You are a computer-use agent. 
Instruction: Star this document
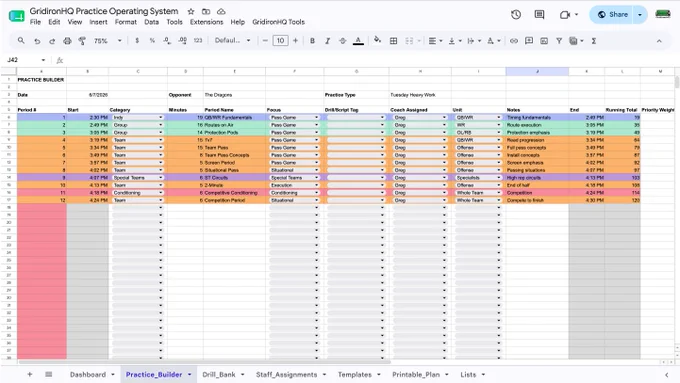(x=191, y=12)
